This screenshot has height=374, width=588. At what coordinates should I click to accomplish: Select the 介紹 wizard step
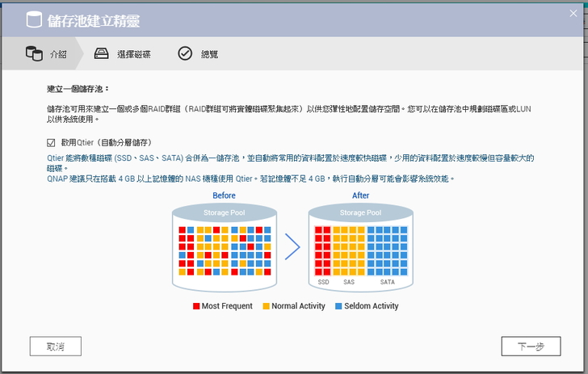point(42,53)
